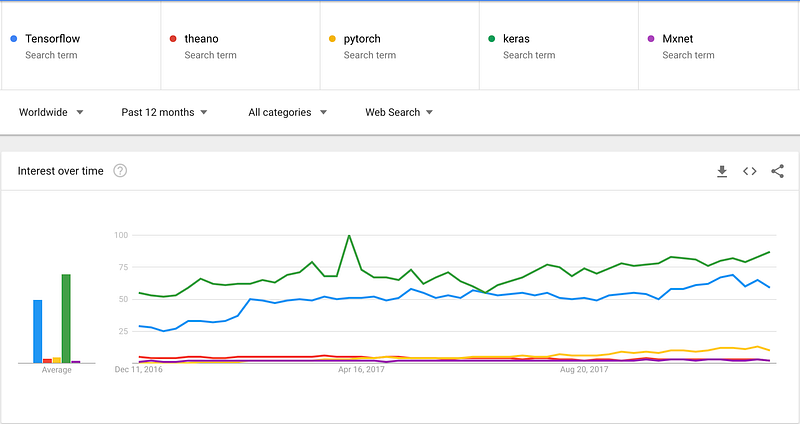The width and height of the screenshot is (800, 424).
Task: Edit the Mxnet search term
Action: [720, 46]
